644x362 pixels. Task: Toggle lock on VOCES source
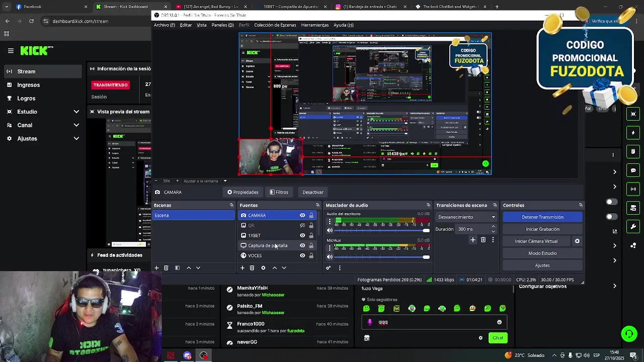click(x=311, y=255)
